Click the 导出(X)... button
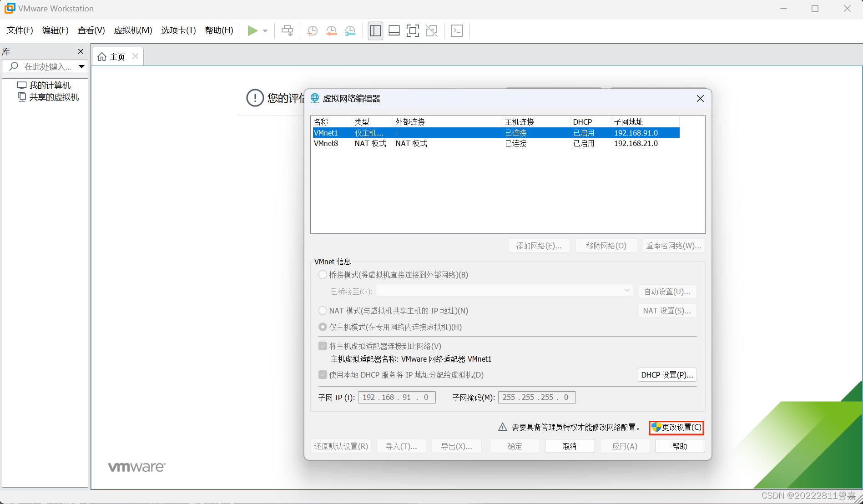Viewport: 863px width, 504px height. (457, 446)
